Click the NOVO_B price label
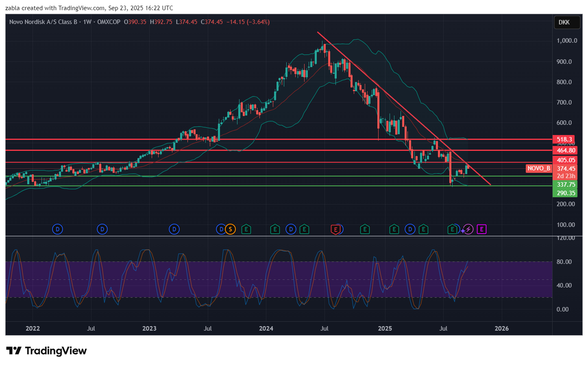The width and height of the screenshot is (588, 366). 539,168
